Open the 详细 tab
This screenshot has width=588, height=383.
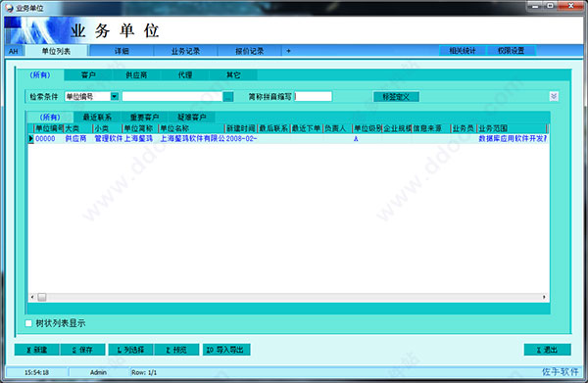pos(122,51)
